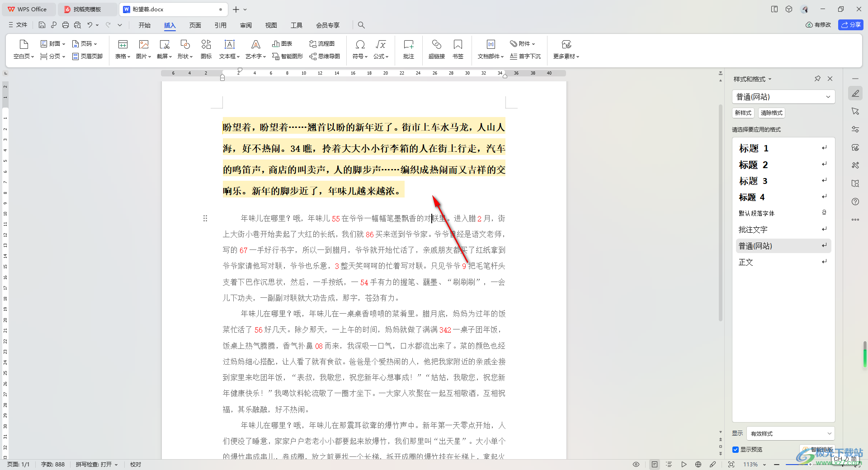This screenshot has height=470, width=868.
Task: Open 智能图形 smart graphics
Action: (x=288, y=56)
